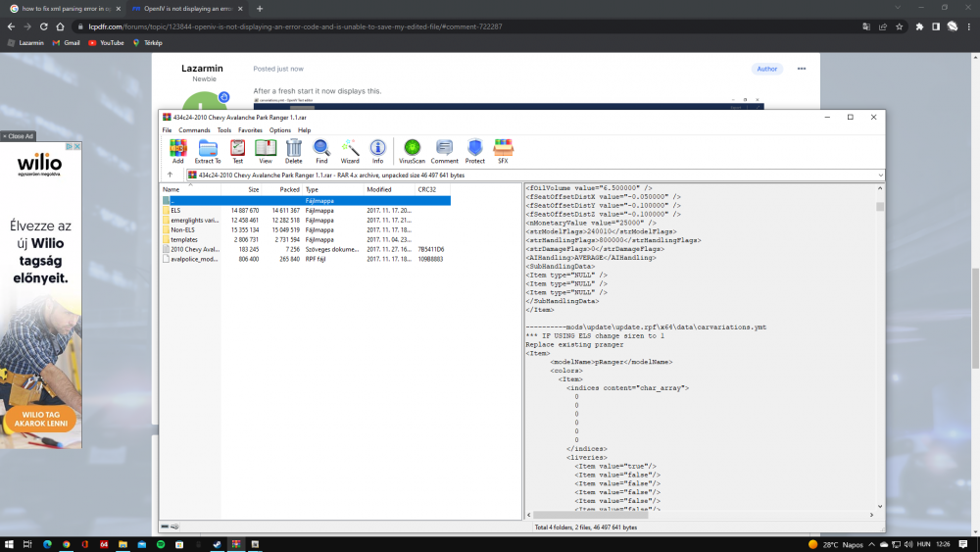Select the Non-ELS folder
This screenshot has height=552, width=980.
[x=181, y=229]
